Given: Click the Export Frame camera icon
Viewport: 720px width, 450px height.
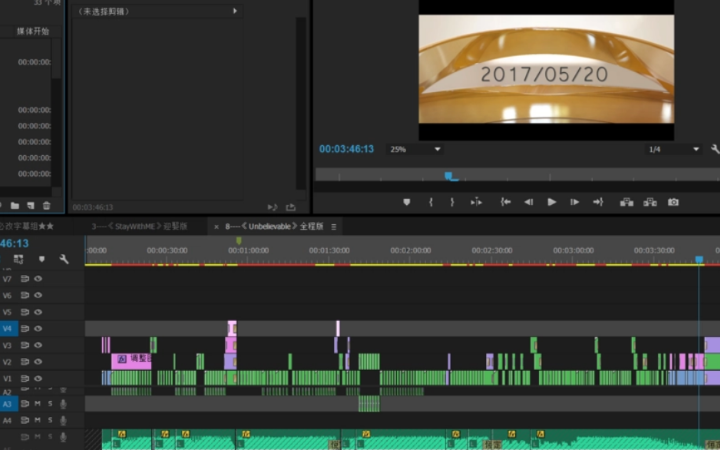Looking at the screenshot, I should [x=673, y=202].
